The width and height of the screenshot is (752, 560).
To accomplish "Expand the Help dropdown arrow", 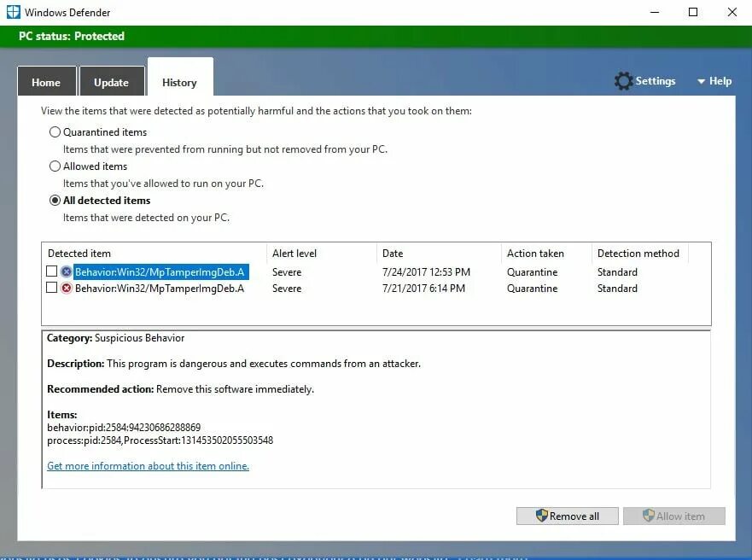I will (701, 81).
